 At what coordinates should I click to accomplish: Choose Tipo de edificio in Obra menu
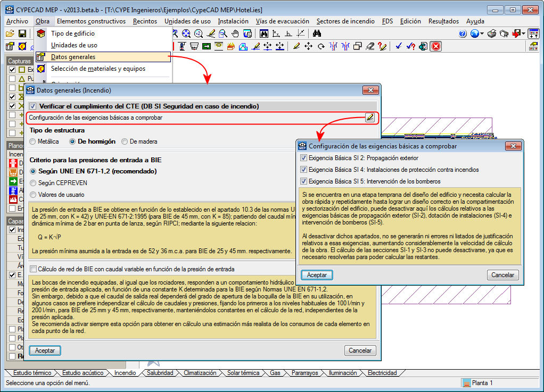point(103,34)
